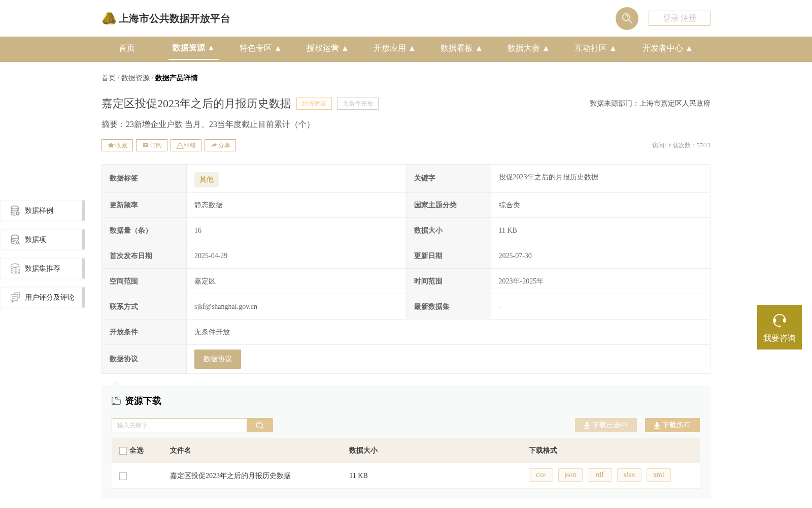Open the 授权运营 nav menu
The image size is (812, 508).
point(327,48)
